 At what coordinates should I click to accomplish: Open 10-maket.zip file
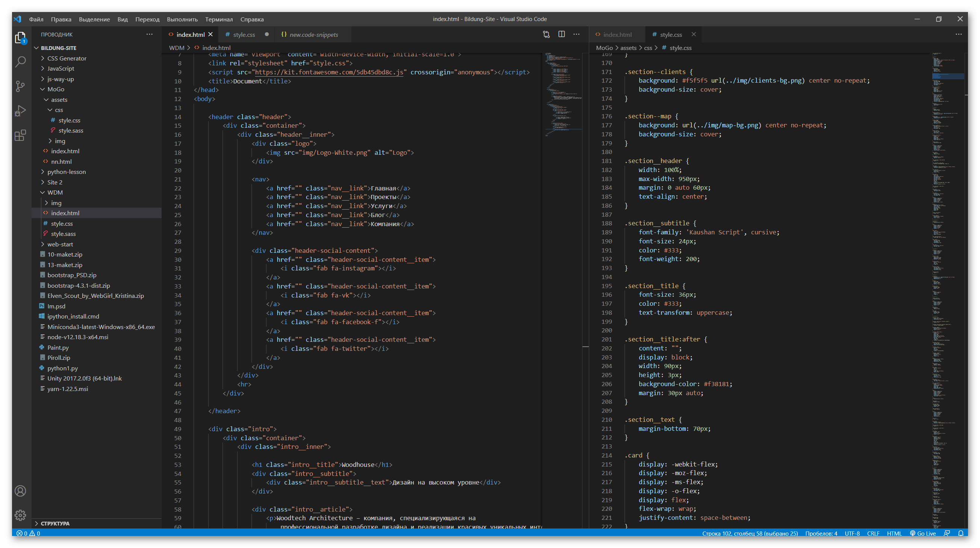[65, 254]
